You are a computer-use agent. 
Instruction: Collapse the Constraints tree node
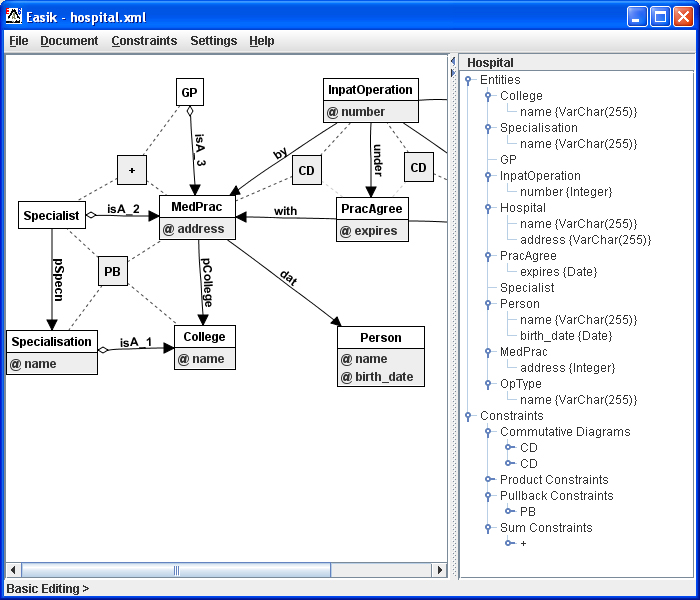468,416
